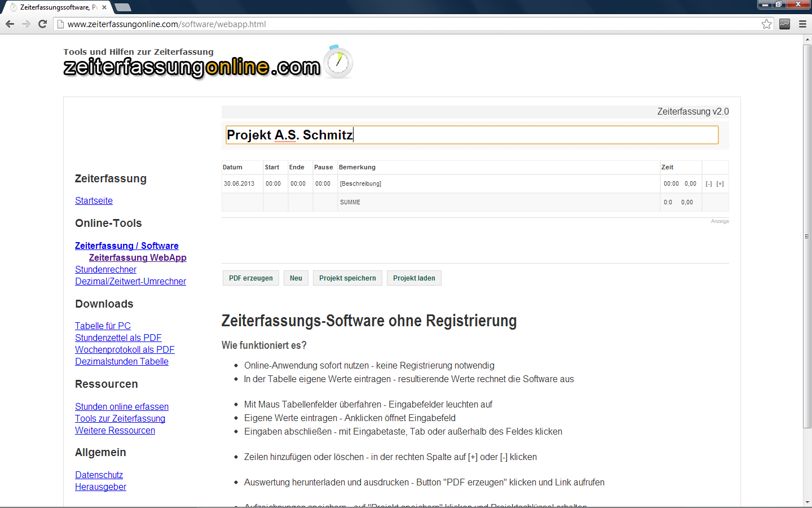Screen dimensions: 812x508
Task: Click the SUMME row label
Action: (x=350, y=202)
